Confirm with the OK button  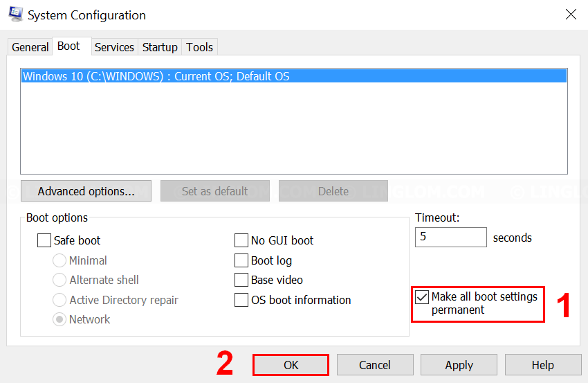click(291, 365)
